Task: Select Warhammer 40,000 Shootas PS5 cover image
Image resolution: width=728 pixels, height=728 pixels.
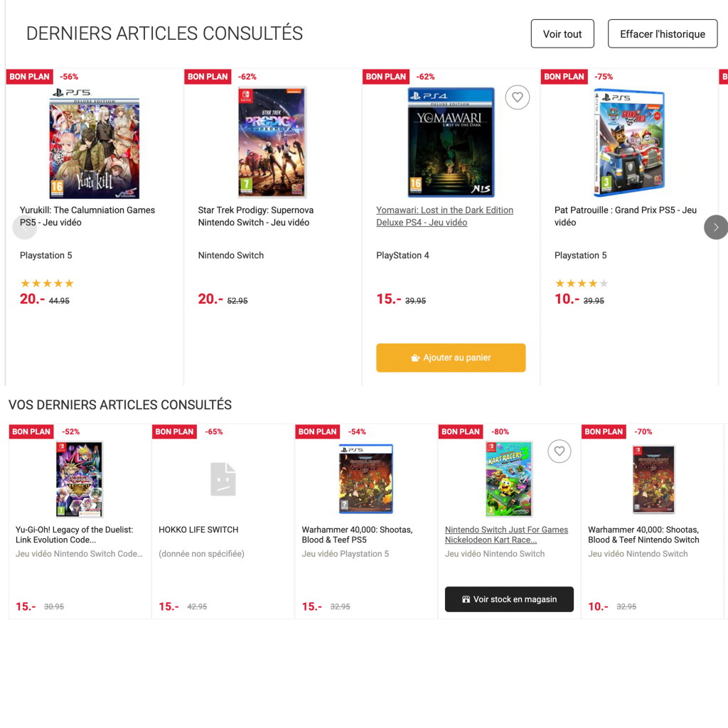Action: click(x=366, y=478)
